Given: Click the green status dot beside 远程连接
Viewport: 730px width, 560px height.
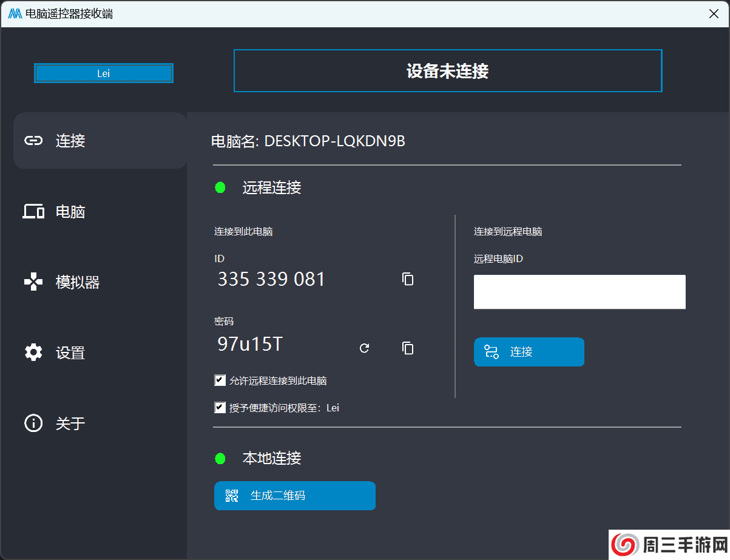Looking at the screenshot, I should pyautogui.click(x=220, y=188).
